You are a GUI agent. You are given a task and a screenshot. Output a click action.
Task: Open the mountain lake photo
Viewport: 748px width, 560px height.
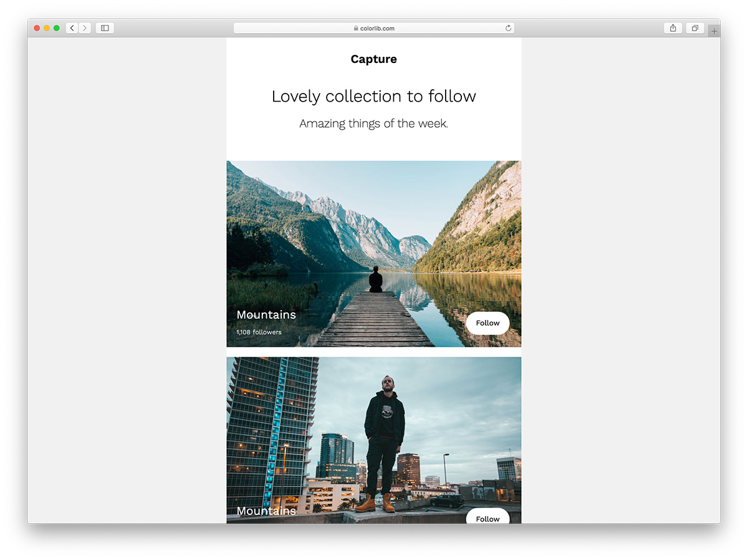374,254
